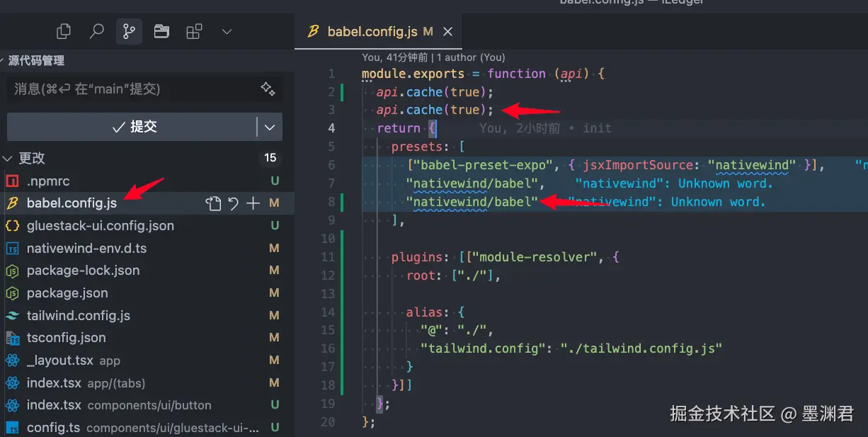Select babel.config.js in changes list

(x=72, y=203)
